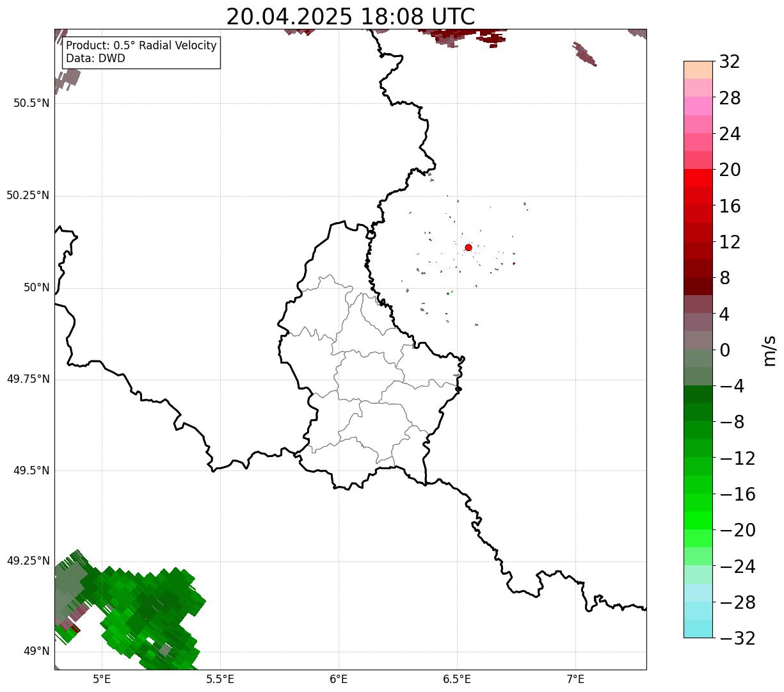Click the colorbar label 4
This screenshot has width=784, height=692.
click(724, 314)
